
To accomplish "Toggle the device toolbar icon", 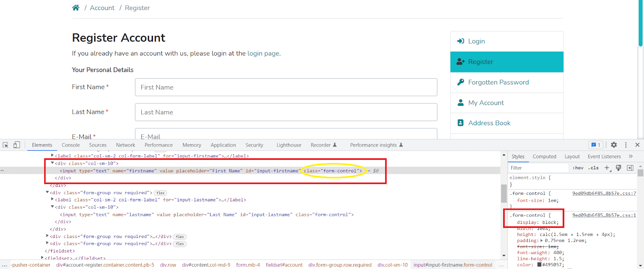I will click(x=17, y=145).
